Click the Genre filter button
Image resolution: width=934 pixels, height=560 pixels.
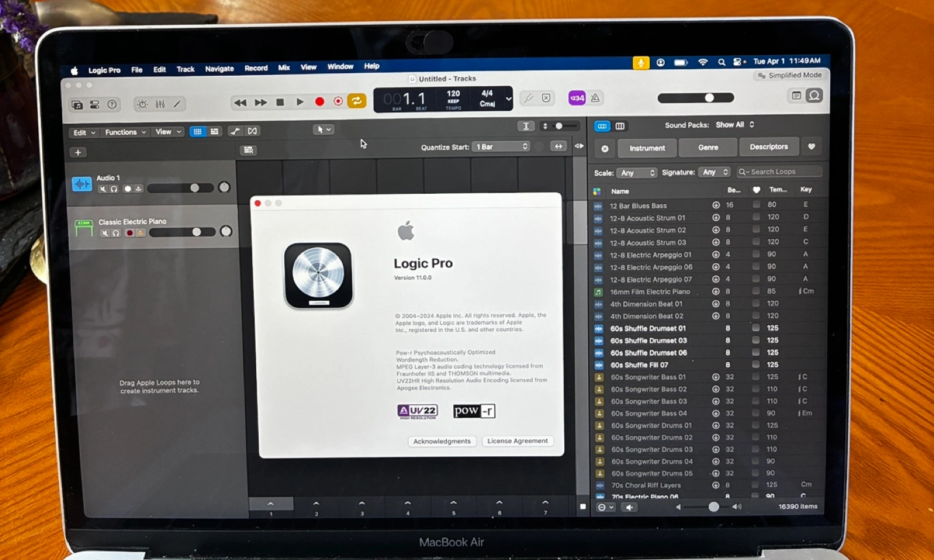click(708, 147)
